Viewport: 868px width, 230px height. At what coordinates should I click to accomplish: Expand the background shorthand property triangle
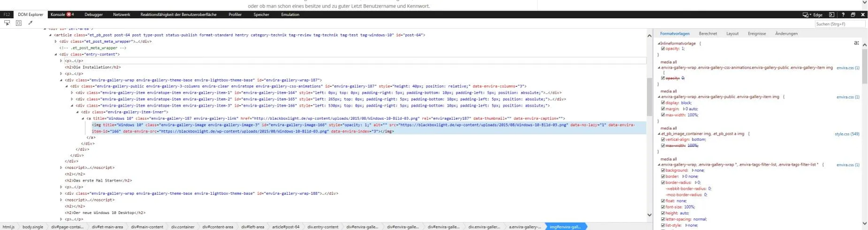[693, 170]
